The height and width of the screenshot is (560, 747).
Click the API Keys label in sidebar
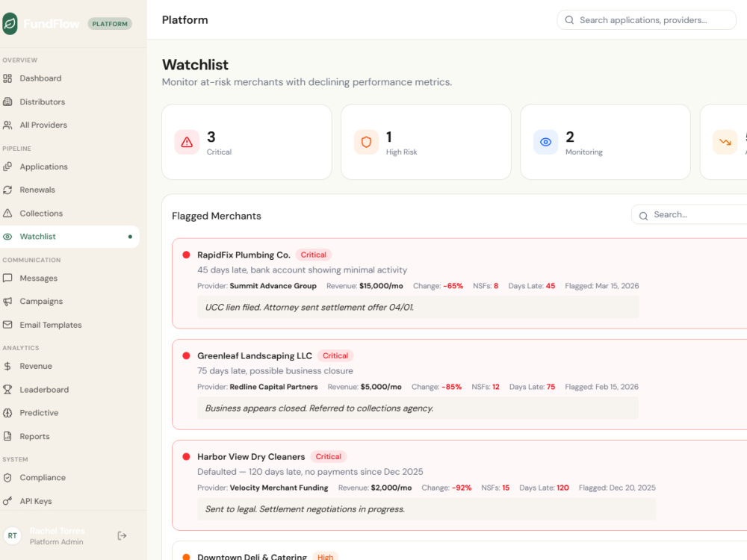pyautogui.click(x=36, y=501)
